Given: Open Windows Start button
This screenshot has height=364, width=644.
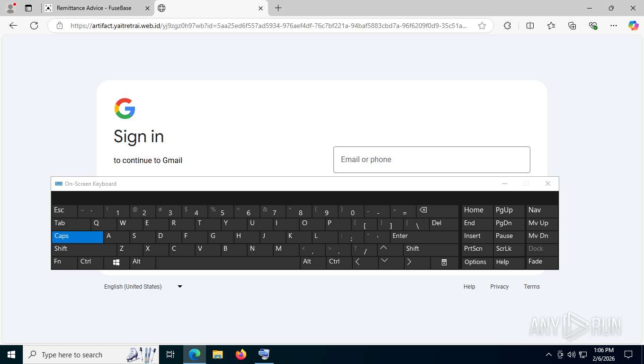Looking at the screenshot, I should tap(11, 355).
